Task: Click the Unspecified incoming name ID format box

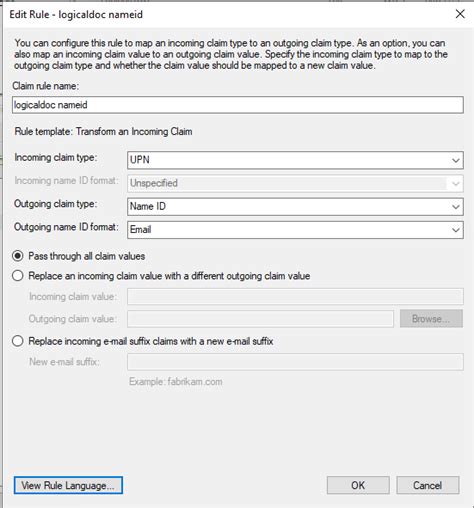Action: [295, 183]
